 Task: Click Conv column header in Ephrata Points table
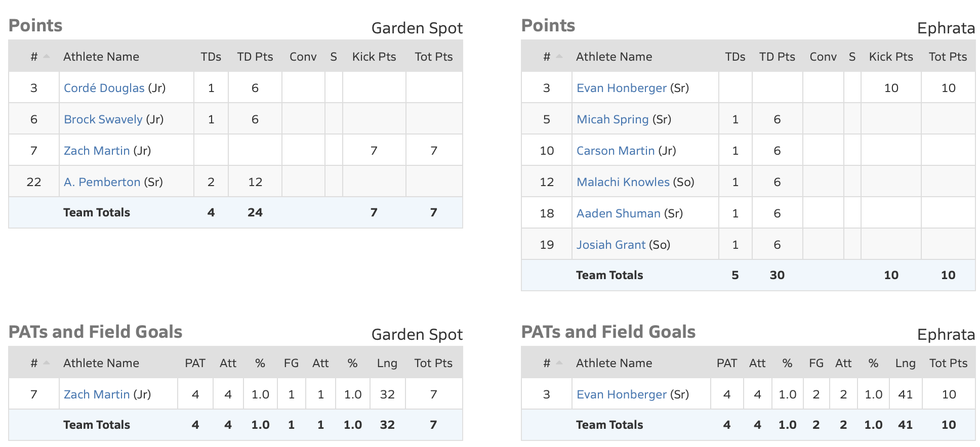tap(823, 57)
